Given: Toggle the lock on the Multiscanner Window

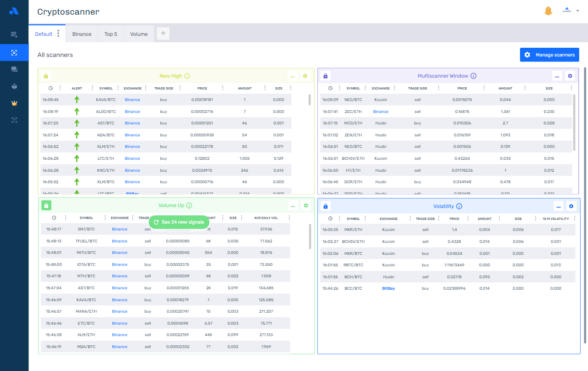Looking at the screenshot, I should pyautogui.click(x=326, y=76).
